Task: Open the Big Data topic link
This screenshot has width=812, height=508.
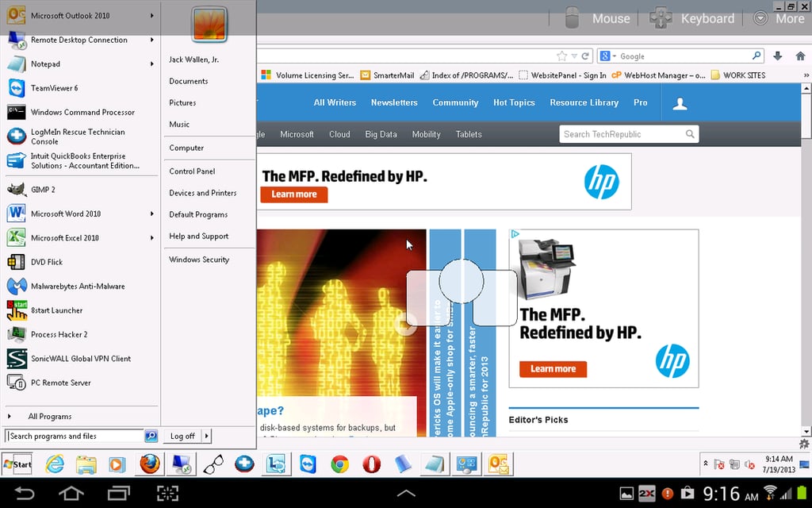Action: click(381, 134)
